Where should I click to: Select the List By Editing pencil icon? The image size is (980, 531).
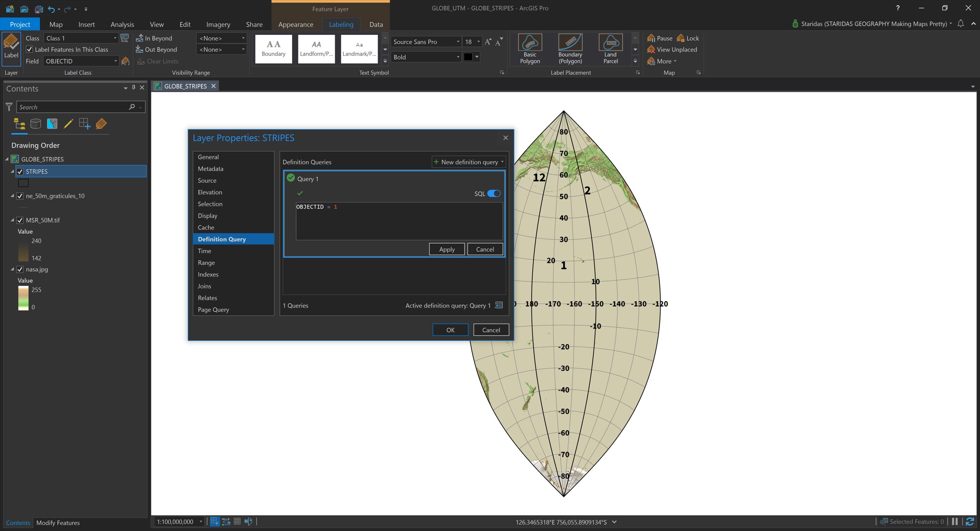[68, 124]
